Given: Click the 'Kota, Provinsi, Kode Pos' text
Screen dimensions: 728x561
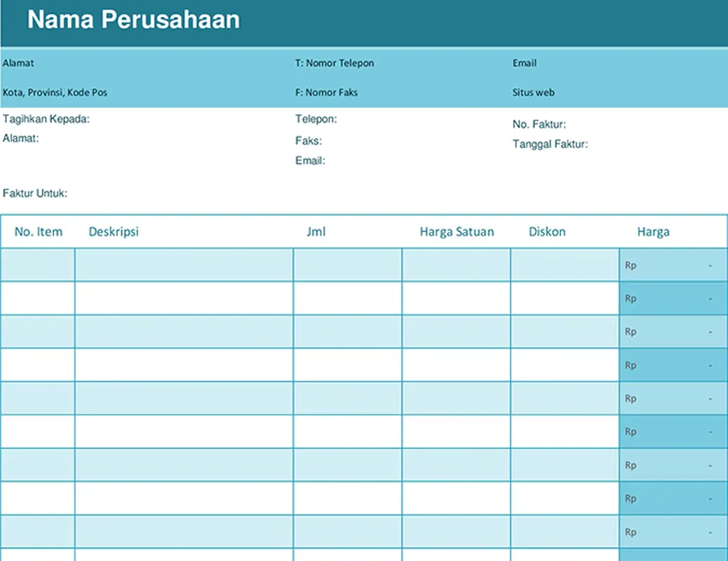Looking at the screenshot, I should pos(55,93).
